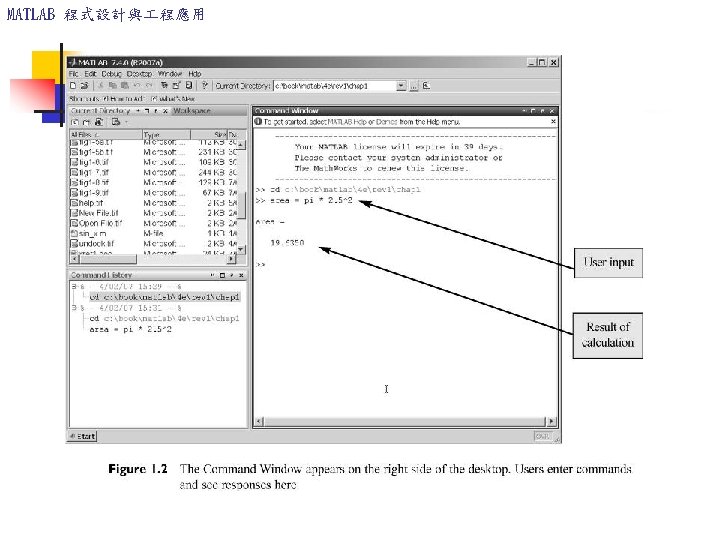
Task: Click the report view icon in Current Directory panel
Action: pyautogui.click(x=116, y=122)
